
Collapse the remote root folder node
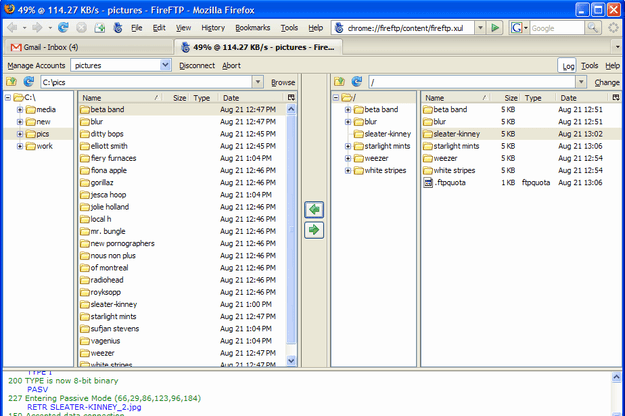pyautogui.click(x=336, y=98)
